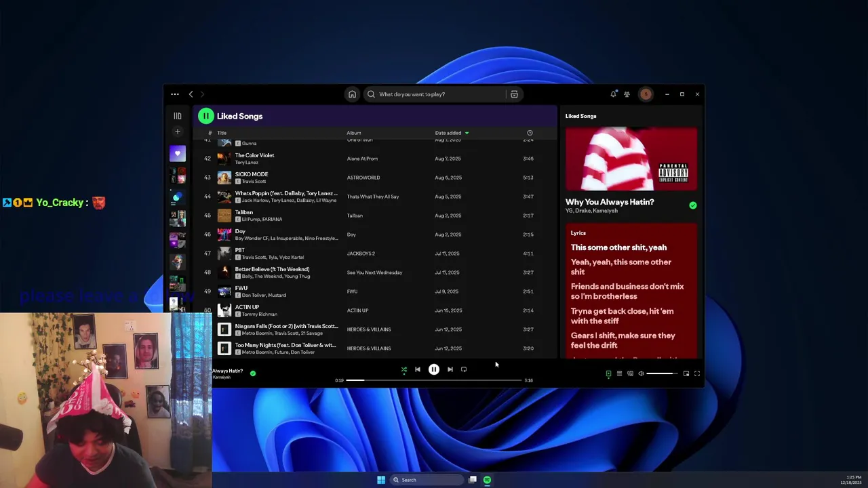This screenshot has width=868, height=488.
Task: Open the user profile avatar menu
Action: (x=646, y=94)
